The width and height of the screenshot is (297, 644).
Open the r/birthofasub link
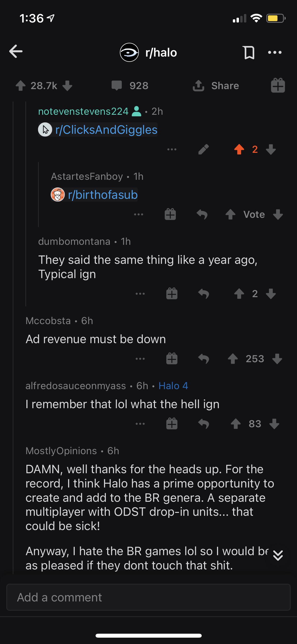[103, 195]
